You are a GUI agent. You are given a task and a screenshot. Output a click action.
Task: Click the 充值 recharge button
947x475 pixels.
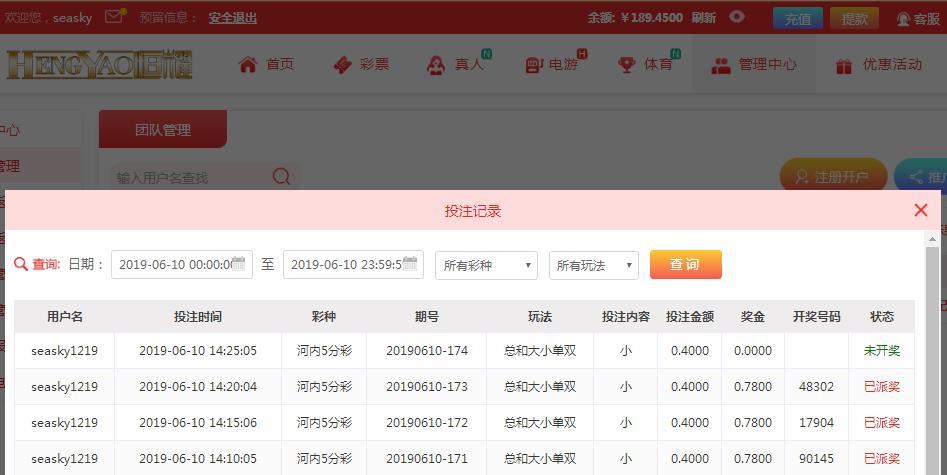tap(797, 18)
